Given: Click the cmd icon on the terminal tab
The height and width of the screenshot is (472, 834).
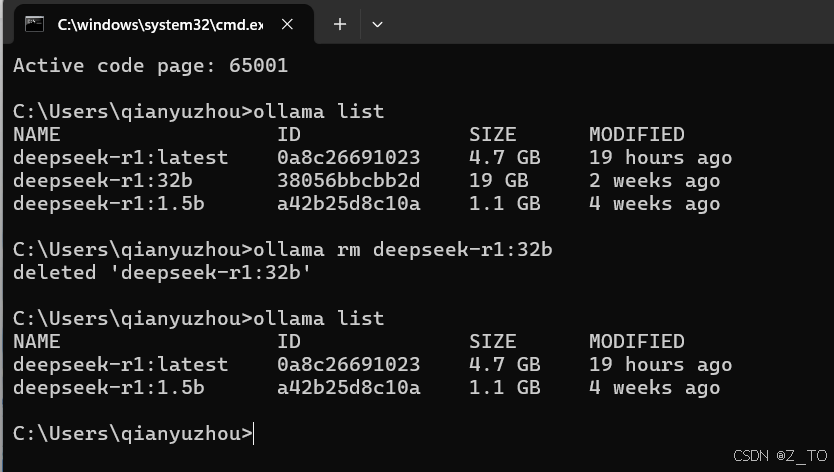Looking at the screenshot, I should (x=35, y=24).
